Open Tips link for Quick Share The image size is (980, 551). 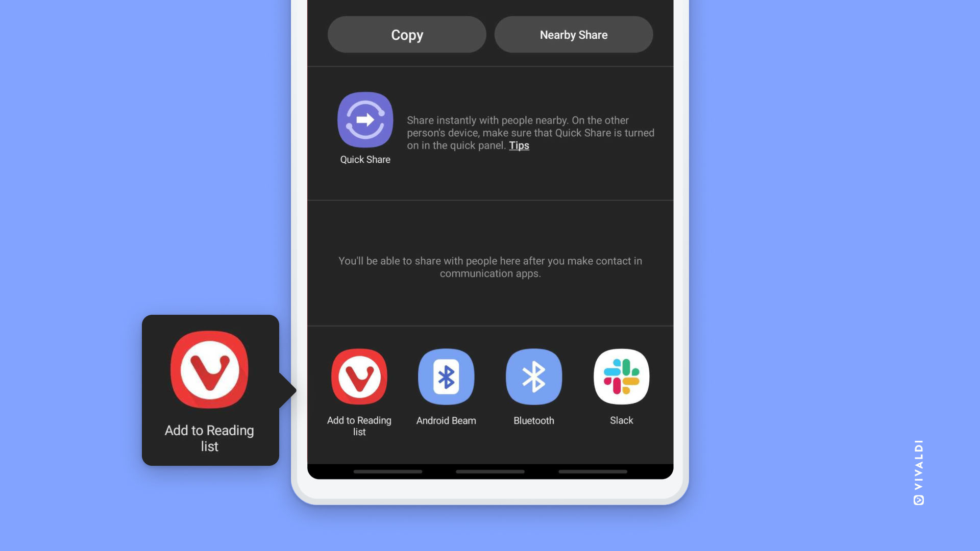pos(518,146)
